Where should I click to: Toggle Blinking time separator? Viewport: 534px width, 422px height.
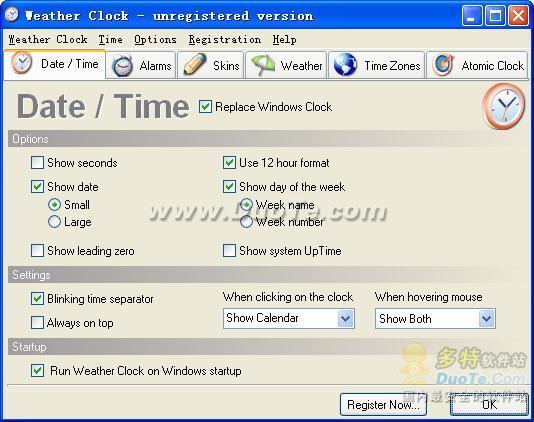pos(37,299)
